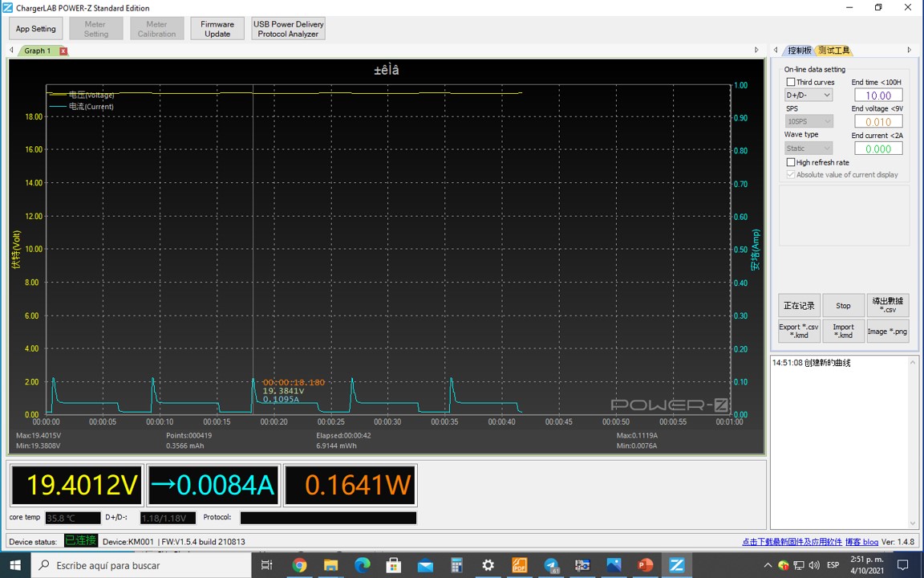Close the Graph 1 tab
The image size is (924, 578).
(63, 51)
